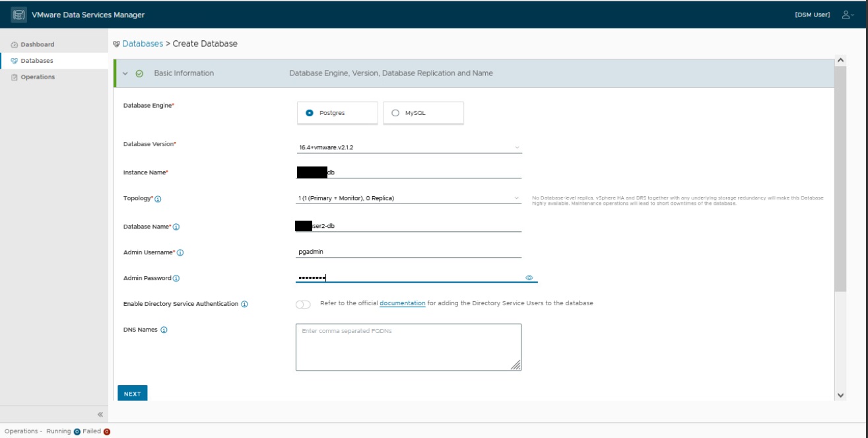Show Admin Password info tooltip icon

[176, 279]
